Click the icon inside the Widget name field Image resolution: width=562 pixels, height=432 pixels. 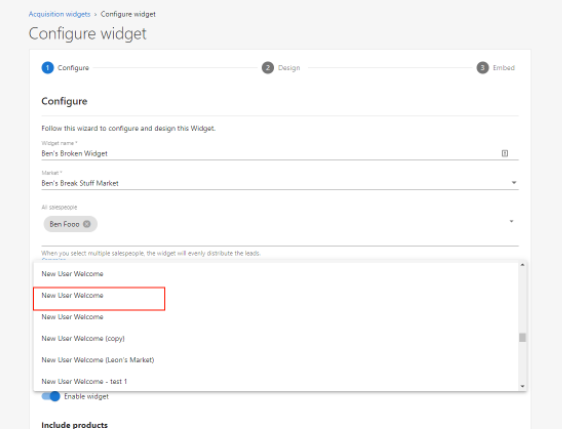(505, 153)
